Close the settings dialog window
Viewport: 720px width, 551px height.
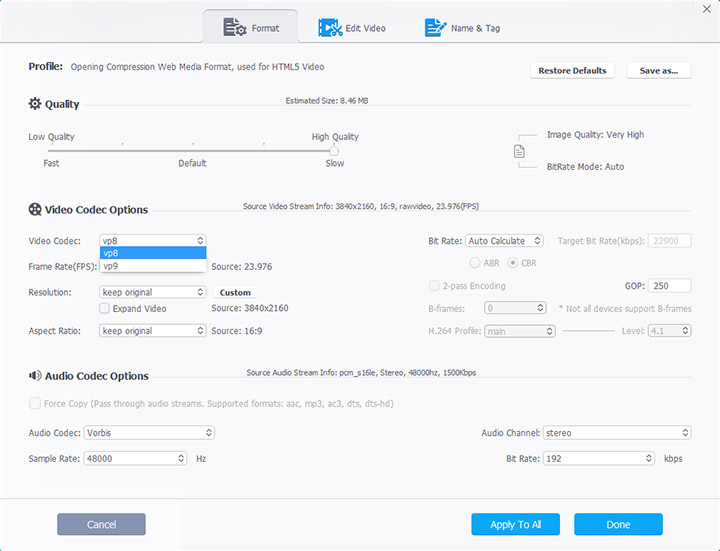(x=708, y=8)
